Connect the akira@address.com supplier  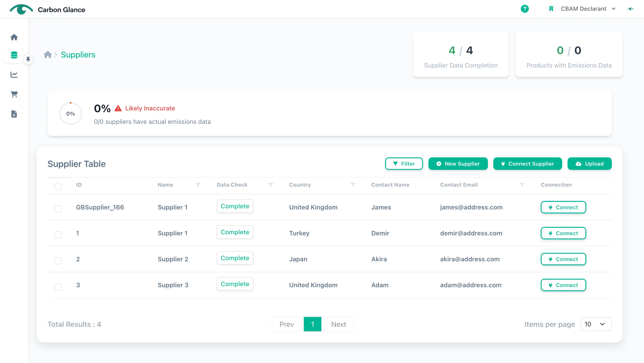[x=563, y=259]
